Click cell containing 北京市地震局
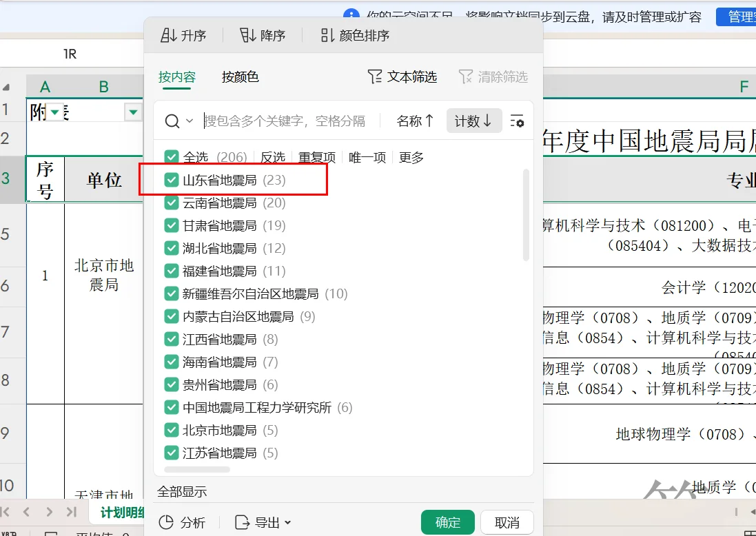Image resolution: width=756 pixels, height=536 pixels. coord(104,275)
